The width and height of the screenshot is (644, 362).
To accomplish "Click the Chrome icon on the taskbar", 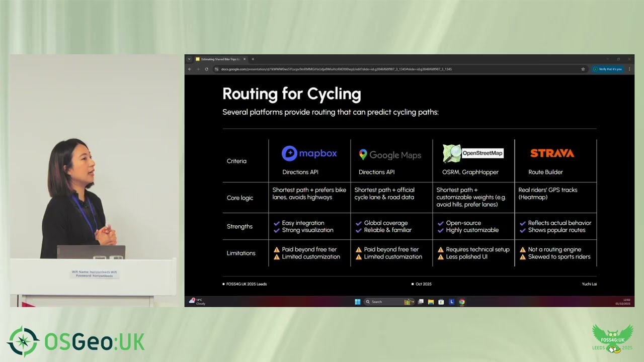I will pyautogui.click(x=462, y=302).
